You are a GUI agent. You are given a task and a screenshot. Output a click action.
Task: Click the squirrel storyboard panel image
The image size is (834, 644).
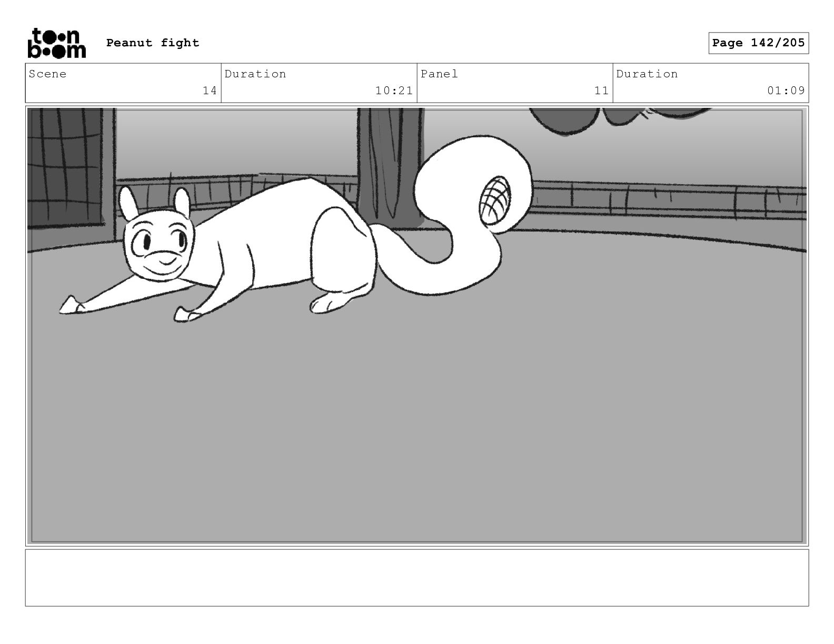click(x=417, y=326)
